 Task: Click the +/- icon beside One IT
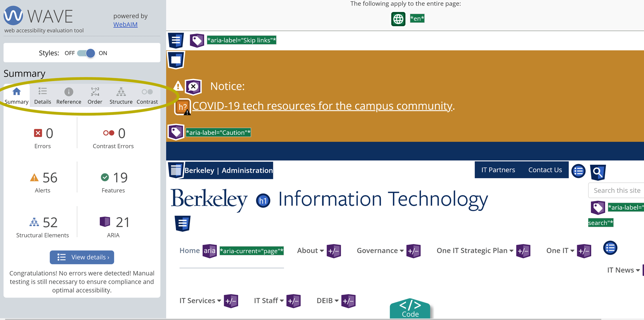point(584,251)
